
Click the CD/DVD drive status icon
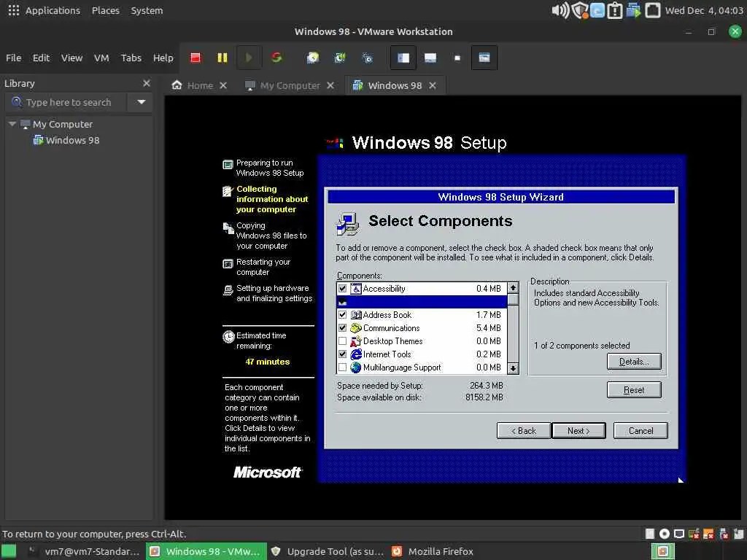pos(664,534)
